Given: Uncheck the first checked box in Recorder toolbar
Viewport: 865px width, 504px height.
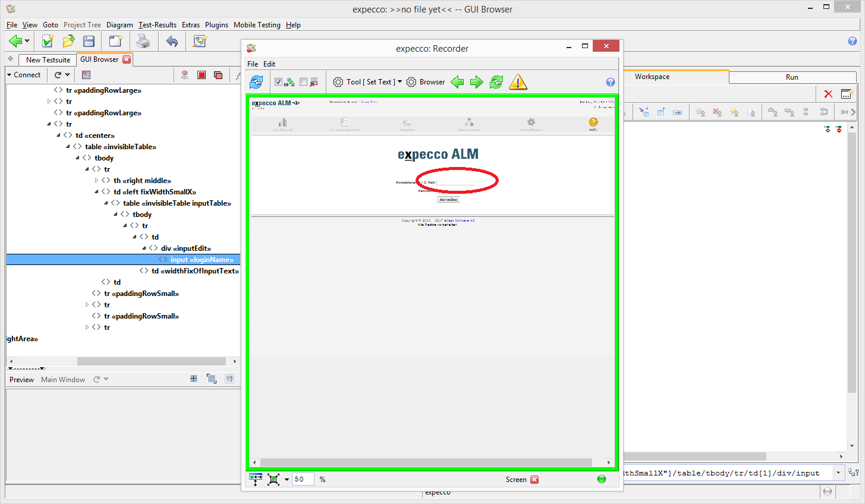Looking at the screenshot, I should 278,82.
